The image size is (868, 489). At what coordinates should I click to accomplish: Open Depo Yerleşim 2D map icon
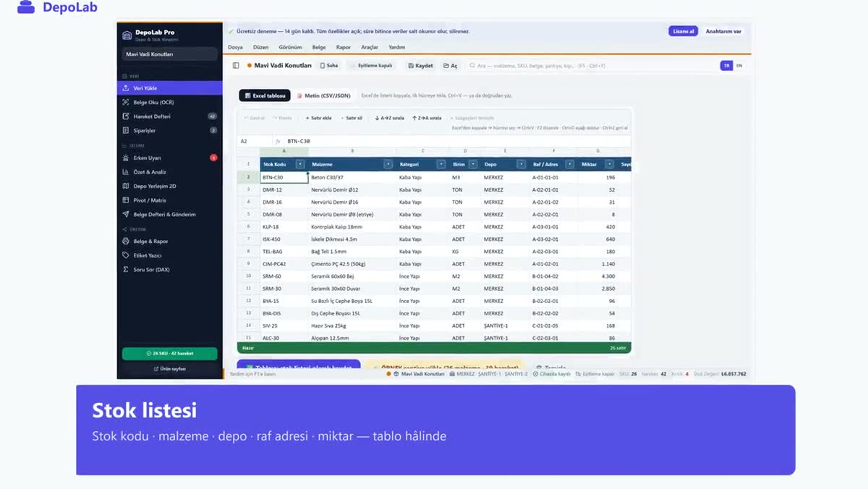coord(126,186)
